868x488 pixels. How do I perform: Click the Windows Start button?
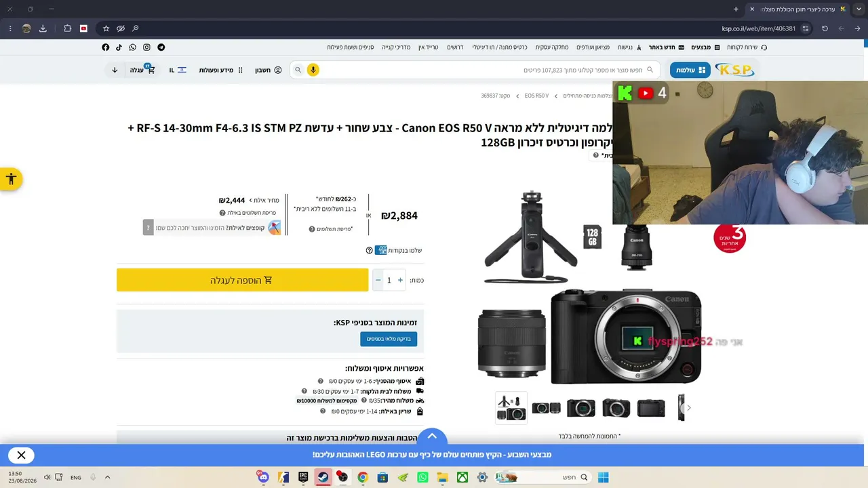pos(603,477)
